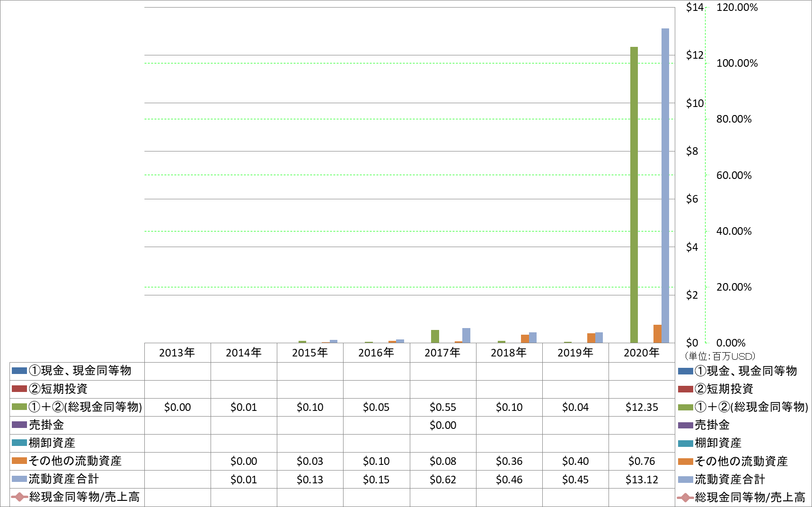The width and height of the screenshot is (812, 507).
Task: Click the $0.03 other current assets value
Action: (310, 461)
